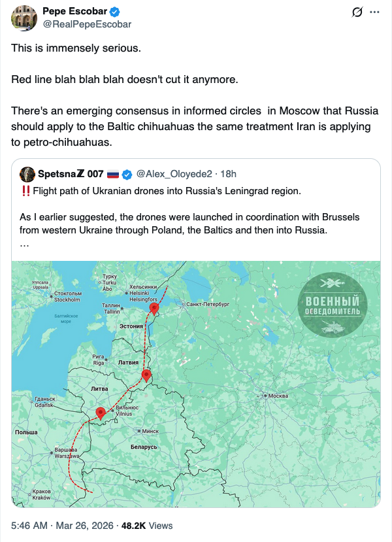Click the Russian flag emoji in the quoted name
This screenshot has height=542, width=392.
point(112,174)
